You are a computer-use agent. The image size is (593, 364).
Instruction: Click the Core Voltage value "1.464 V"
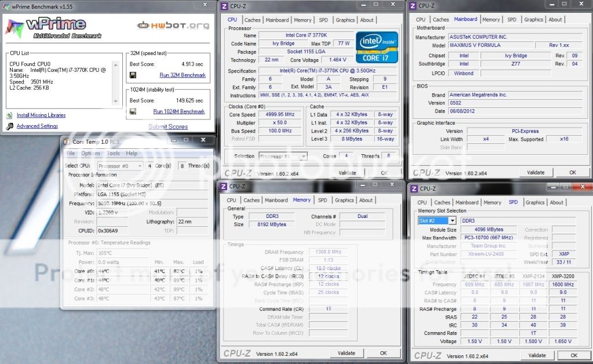pos(338,60)
